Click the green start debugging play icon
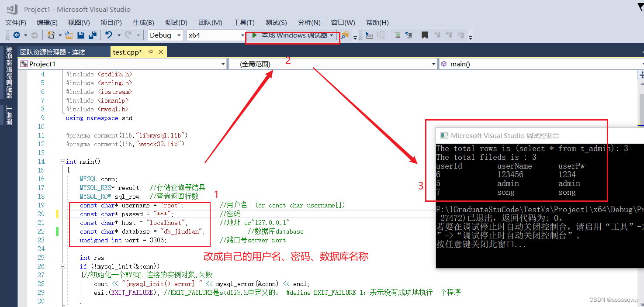Image resolution: width=644 pixels, height=307 pixels. pyautogui.click(x=255, y=35)
